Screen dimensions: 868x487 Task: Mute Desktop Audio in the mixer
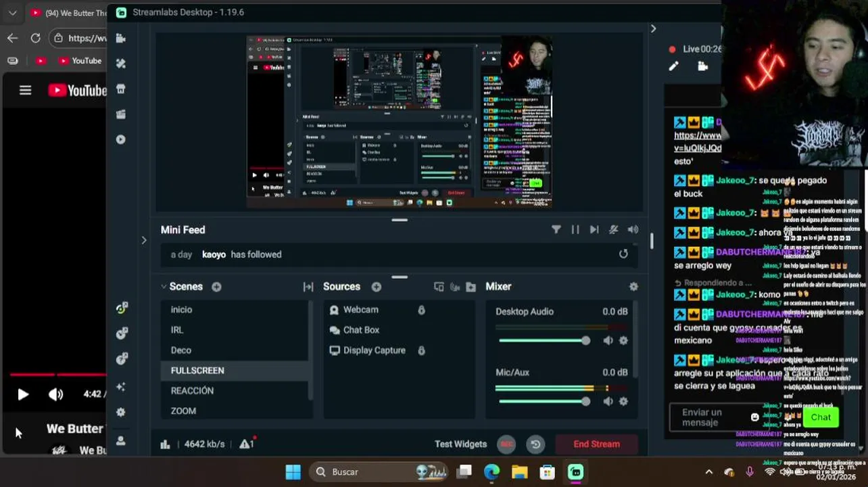pos(608,340)
